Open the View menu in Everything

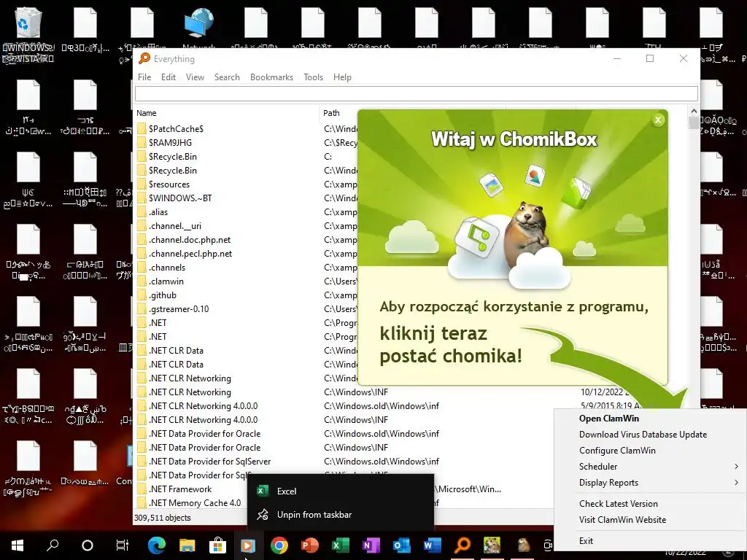[195, 77]
